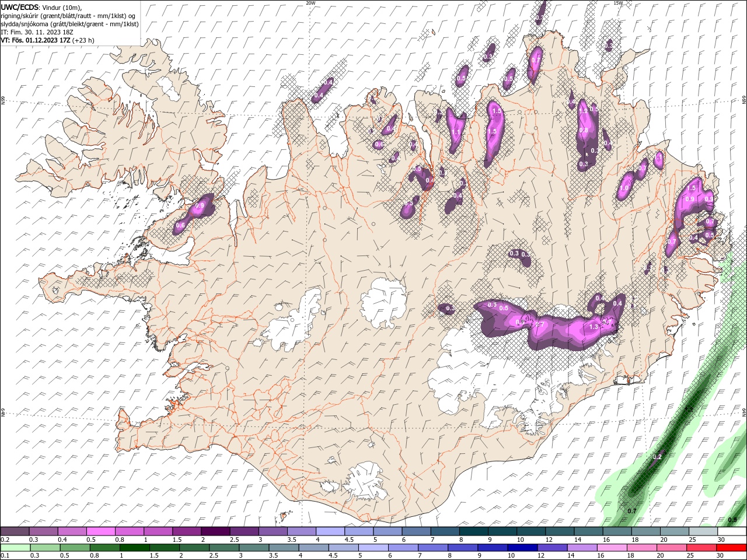Screen dimensions: 747x560
Task: Select the 'IT: Fim. 30. 11. 2023 18Z' line
Action: (x=36, y=32)
